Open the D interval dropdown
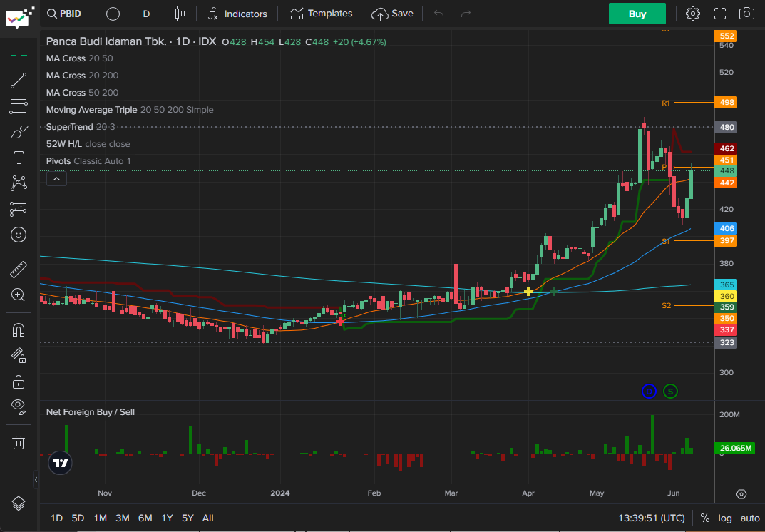 click(145, 13)
